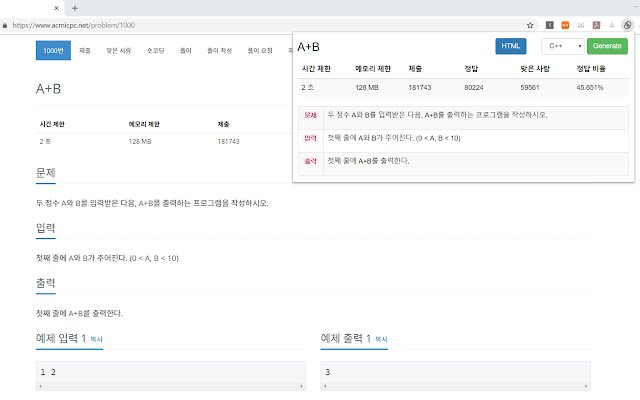This screenshot has height=400, width=640.
Task: Select the 1000번 tab
Action: click(x=53, y=50)
